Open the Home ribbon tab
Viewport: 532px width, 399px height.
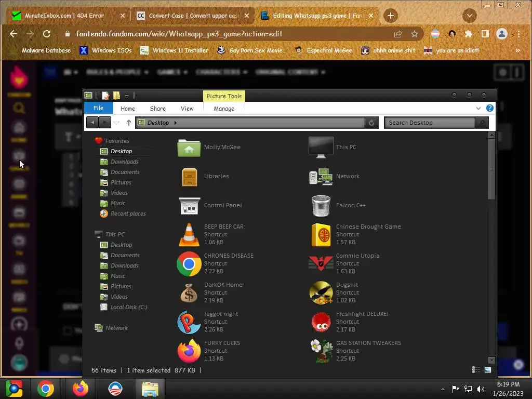(x=128, y=109)
